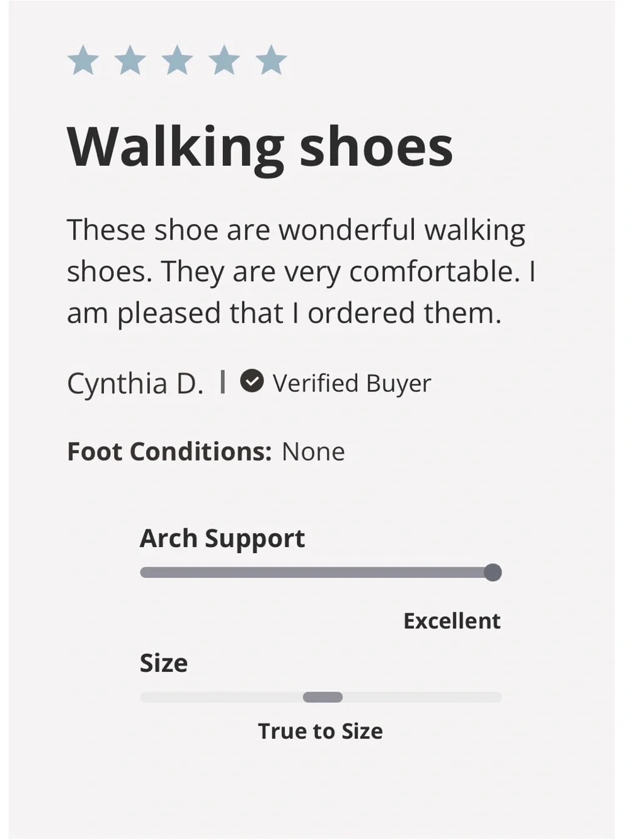Click the Verified Buyer checkmark badge
Screen dimensions: 630x840
tap(252, 381)
